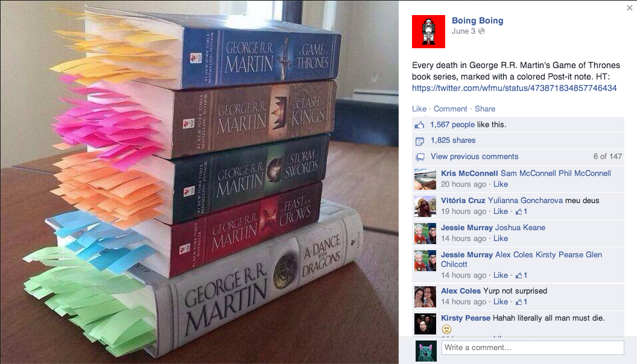Click the shares icon beside 1,825 shares
Image resolution: width=637 pixels, height=364 pixels.
point(420,141)
